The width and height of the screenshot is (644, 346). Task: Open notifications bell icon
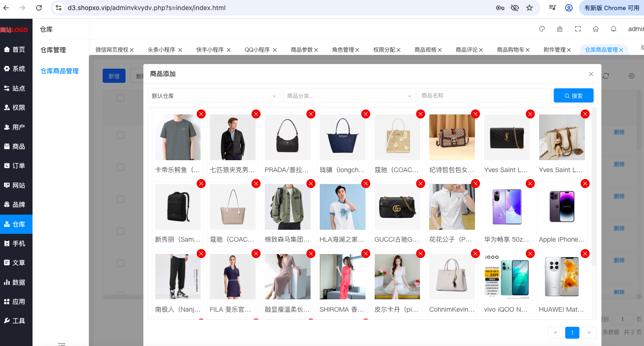point(614,29)
